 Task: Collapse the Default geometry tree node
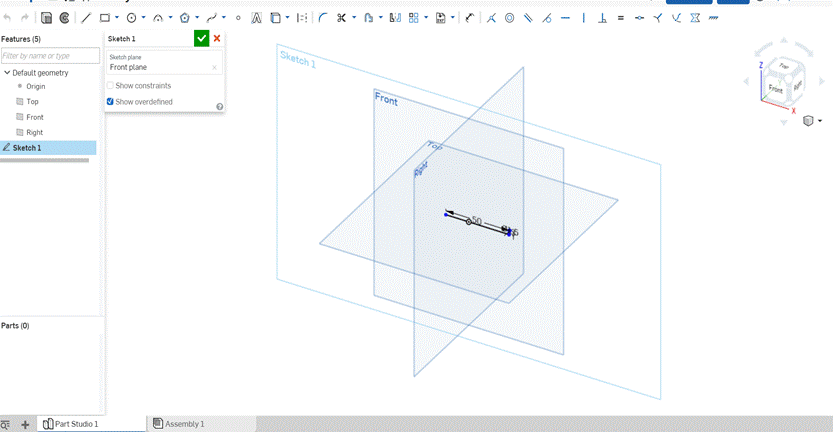click(7, 73)
